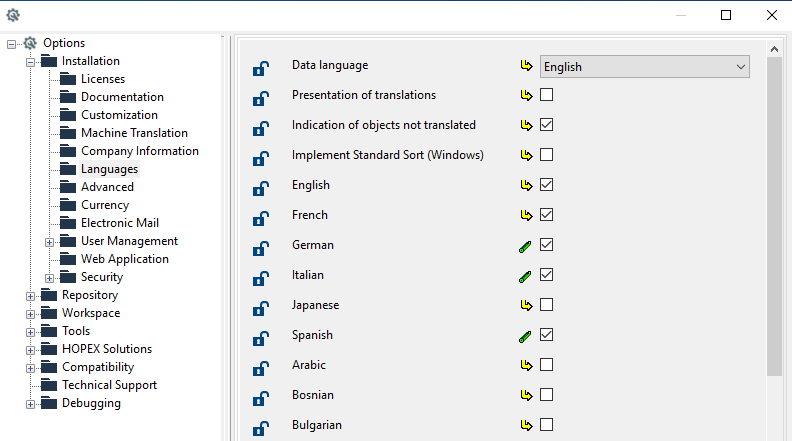Select Licenses in the options tree
The width and height of the screenshot is (792, 441).
point(103,79)
